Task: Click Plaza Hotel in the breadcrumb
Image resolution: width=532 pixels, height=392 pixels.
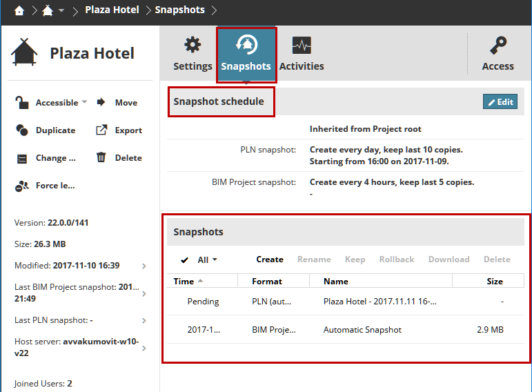Action: pos(112,10)
